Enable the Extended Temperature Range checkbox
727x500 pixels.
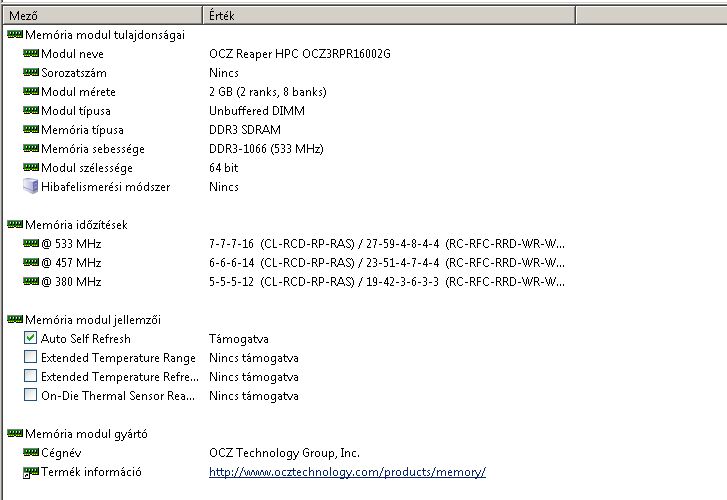pos(30,357)
